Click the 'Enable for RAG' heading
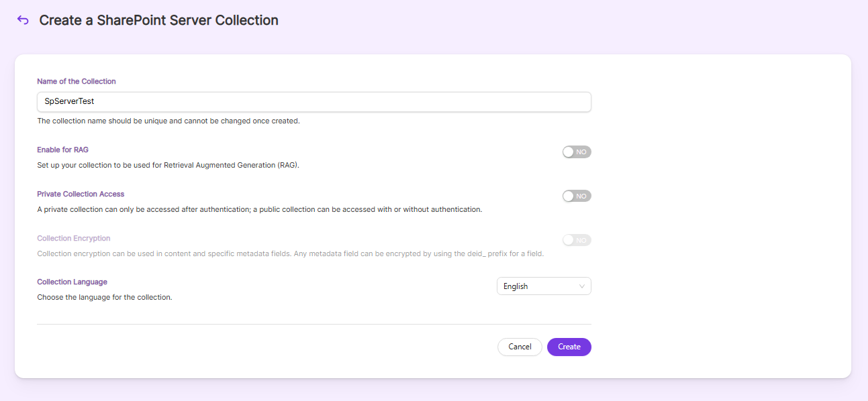Viewport: 868px width, 401px height. [62, 150]
